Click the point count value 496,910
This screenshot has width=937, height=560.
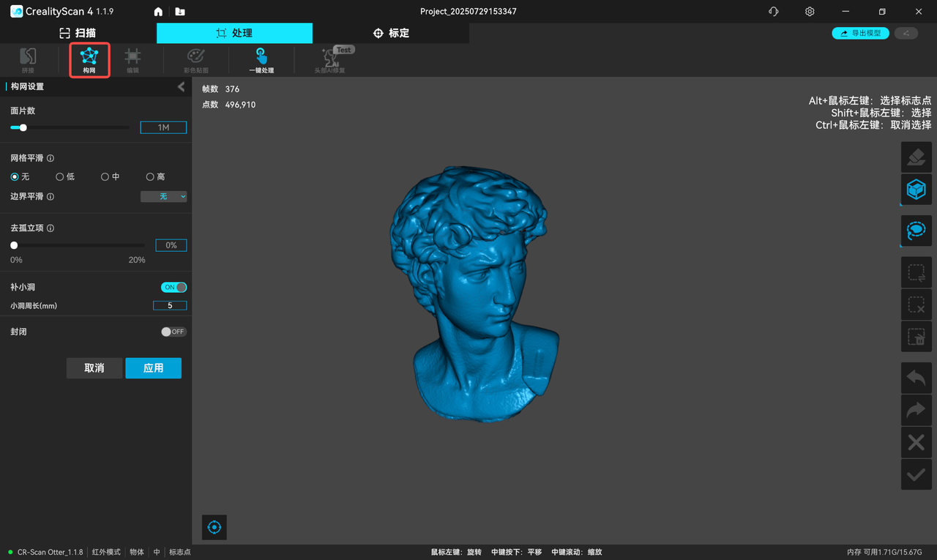pyautogui.click(x=240, y=105)
